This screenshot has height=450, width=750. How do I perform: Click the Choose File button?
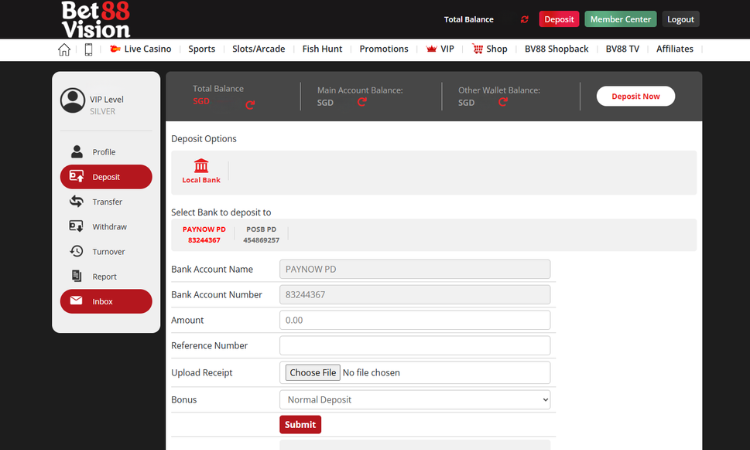point(313,373)
